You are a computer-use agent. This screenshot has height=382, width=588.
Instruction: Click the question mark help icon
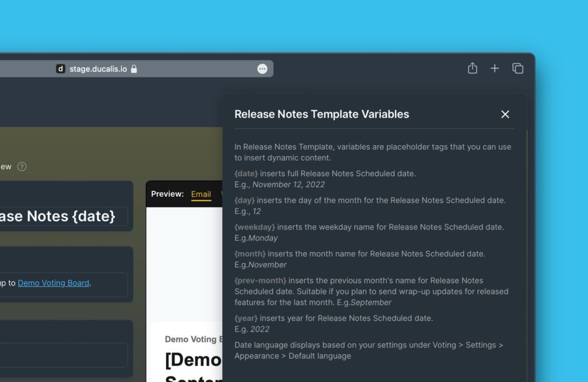[22, 167]
